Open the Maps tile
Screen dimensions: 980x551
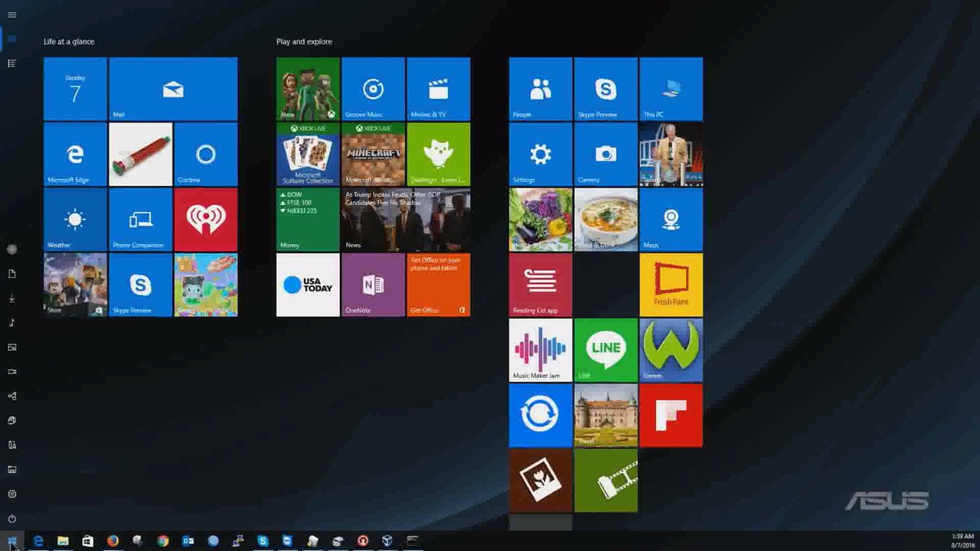[671, 220]
